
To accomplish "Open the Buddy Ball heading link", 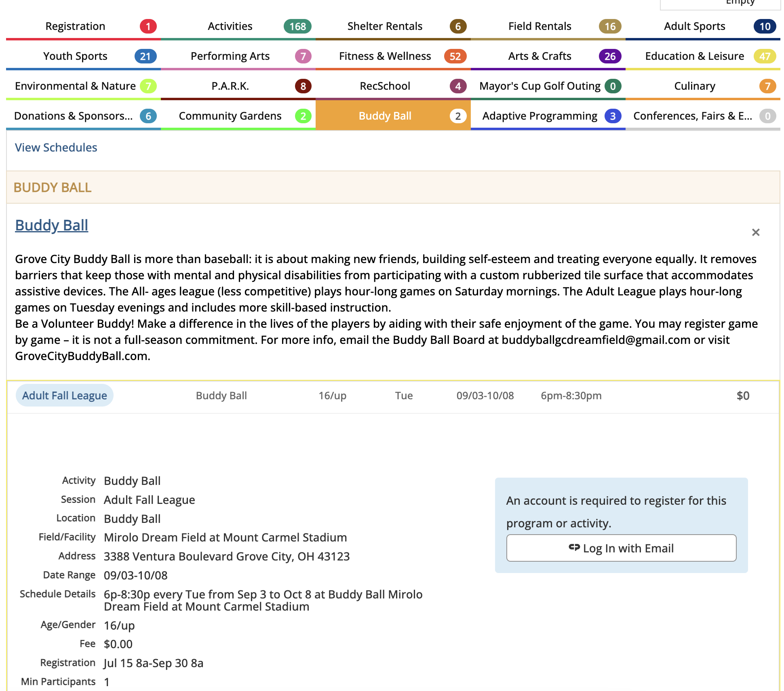I will coord(52,225).
